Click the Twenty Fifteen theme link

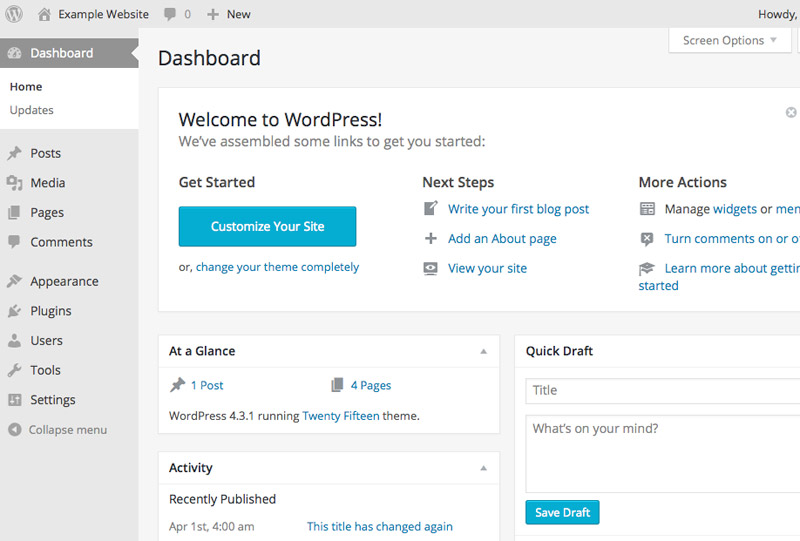pyautogui.click(x=341, y=416)
